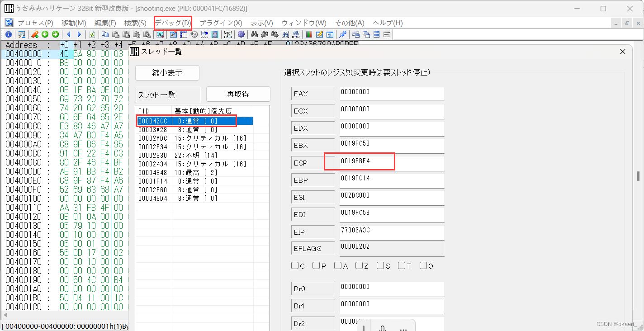Click the Dr0 register value field
Screen dimensions: 644x331
[392, 288]
